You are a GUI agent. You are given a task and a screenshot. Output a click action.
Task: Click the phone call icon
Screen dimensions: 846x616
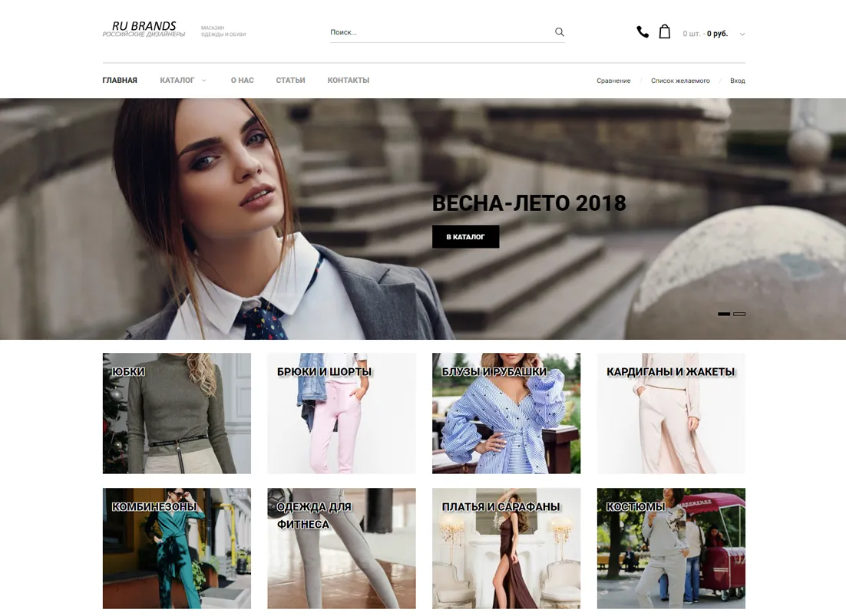(642, 32)
